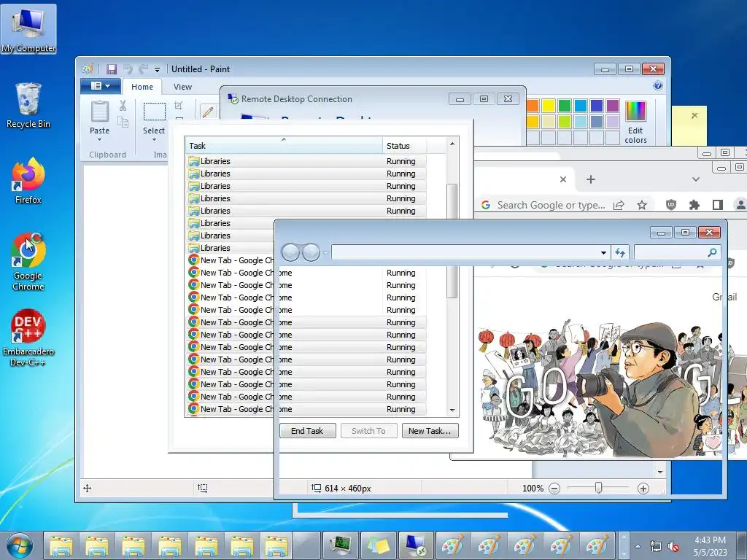The width and height of the screenshot is (747, 560).
Task: Switch to the View tab in Paint
Action: [182, 87]
